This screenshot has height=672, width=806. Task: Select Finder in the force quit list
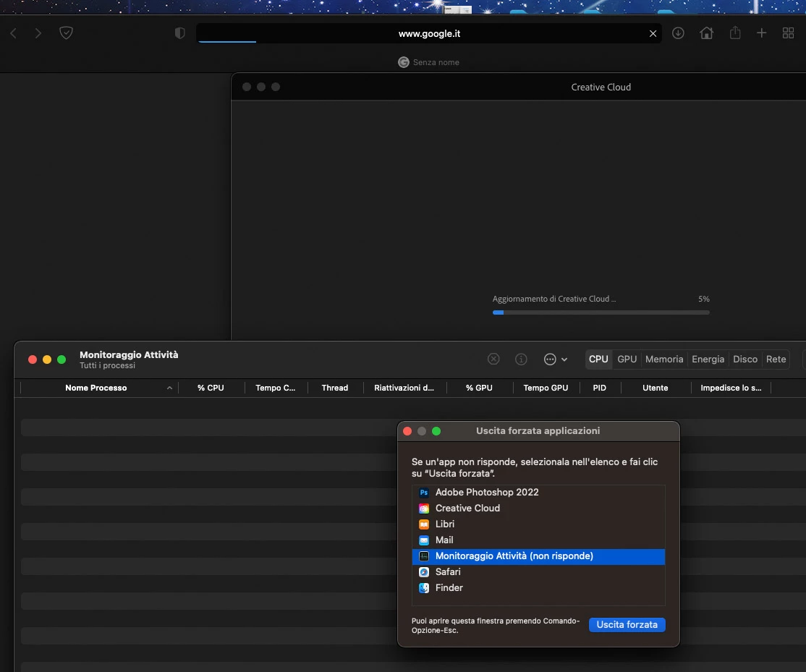(x=538, y=588)
